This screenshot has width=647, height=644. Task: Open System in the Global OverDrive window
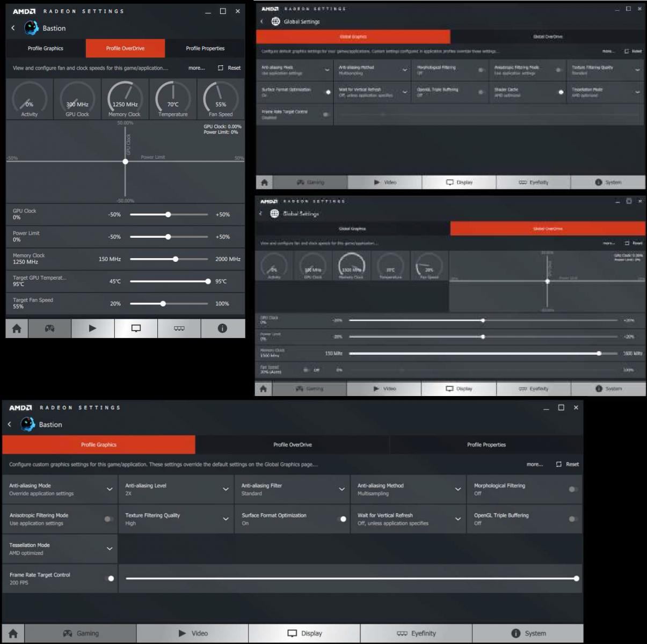coord(608,389)
